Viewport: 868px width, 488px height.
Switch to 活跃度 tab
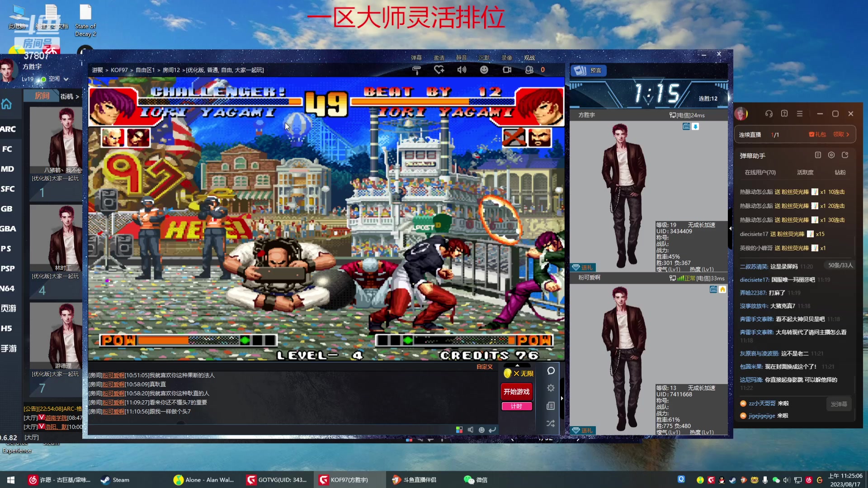click(x=805, y=173)
